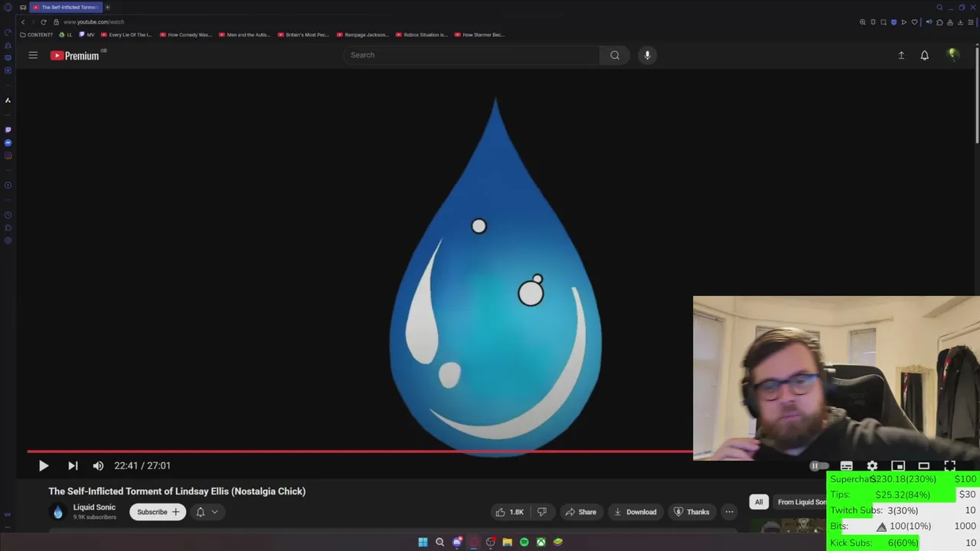Open the YouTube guide hamburger menu
This screenshot has height=551, width=980.
[33, 55]
